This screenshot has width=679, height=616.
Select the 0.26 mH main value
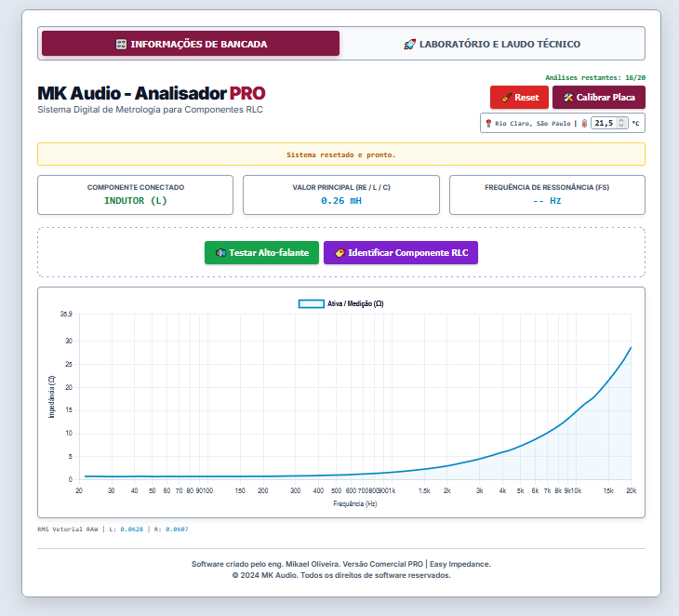341,201
